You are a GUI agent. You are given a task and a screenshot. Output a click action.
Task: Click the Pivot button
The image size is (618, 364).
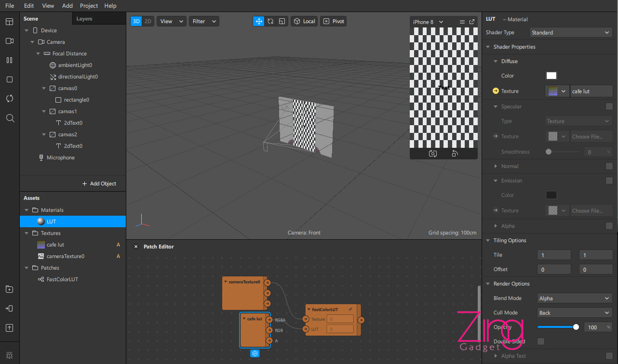click(x=334, y=21)
